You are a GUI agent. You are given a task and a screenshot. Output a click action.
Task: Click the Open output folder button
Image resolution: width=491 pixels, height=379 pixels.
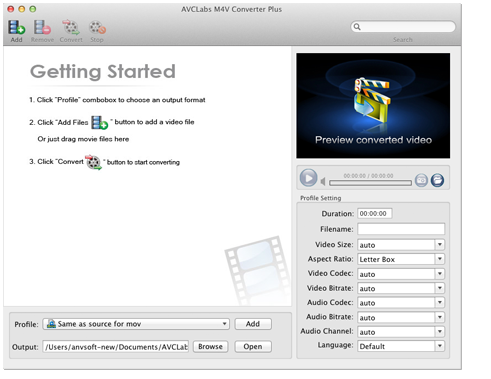point(253,347)
